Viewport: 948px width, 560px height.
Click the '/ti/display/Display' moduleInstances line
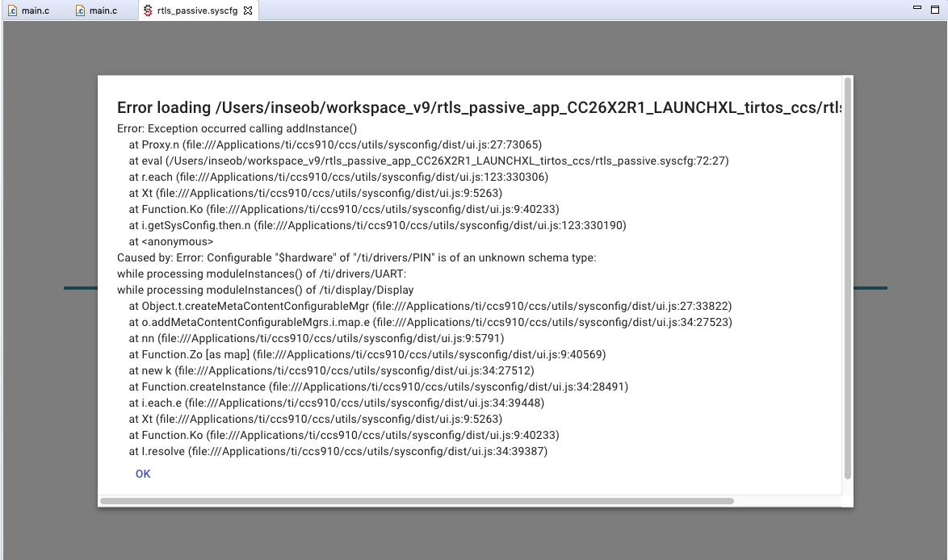(265, 290)
